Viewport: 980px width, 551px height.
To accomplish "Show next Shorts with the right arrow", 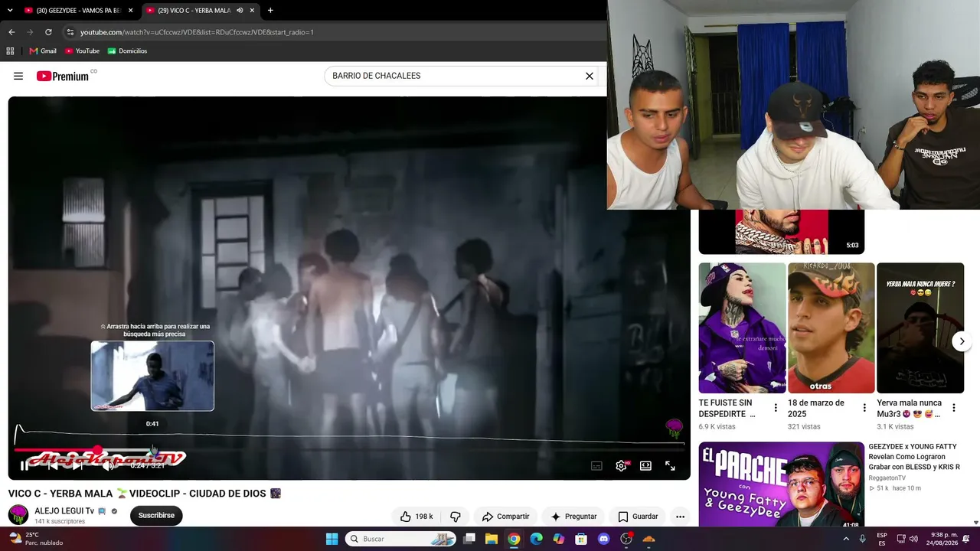I will [962, 341].
